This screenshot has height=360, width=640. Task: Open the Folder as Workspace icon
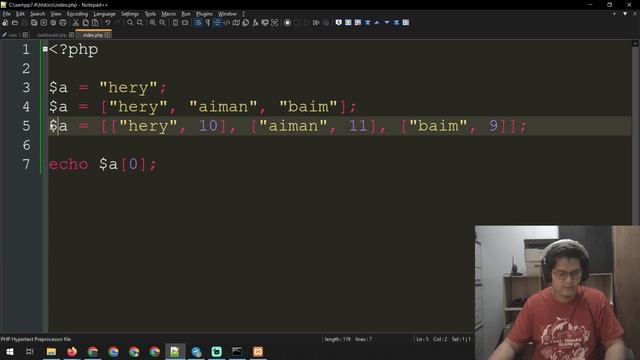point(265,23)
